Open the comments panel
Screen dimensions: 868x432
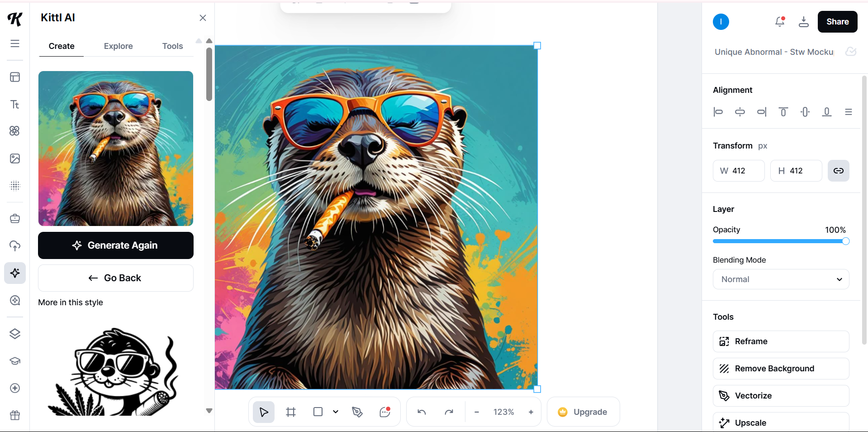[385, 412]
